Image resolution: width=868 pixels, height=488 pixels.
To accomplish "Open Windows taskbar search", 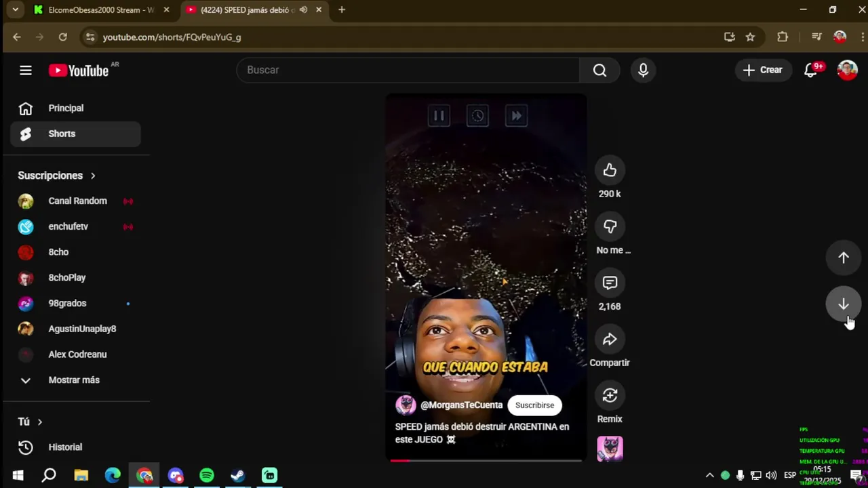I will [49, 476].
